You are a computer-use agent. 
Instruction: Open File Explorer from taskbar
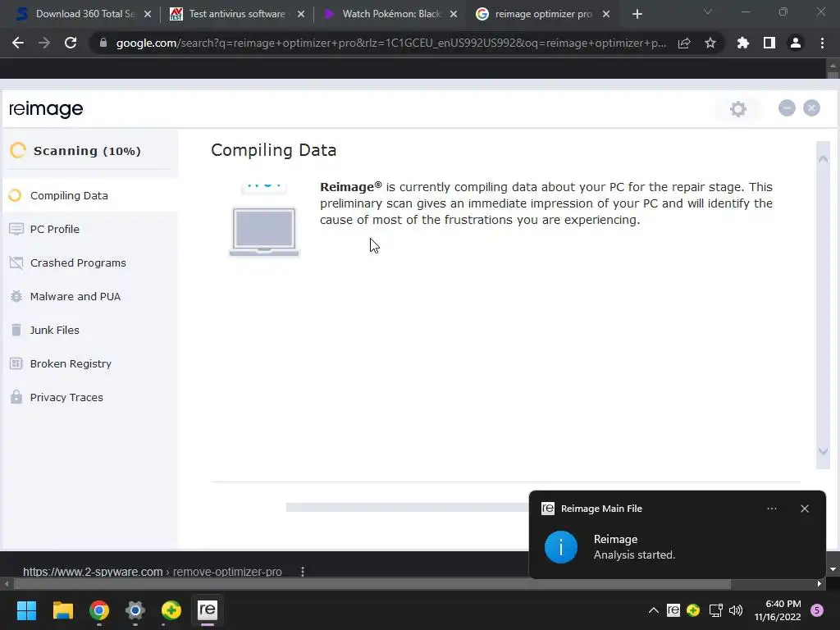(62, 610)
